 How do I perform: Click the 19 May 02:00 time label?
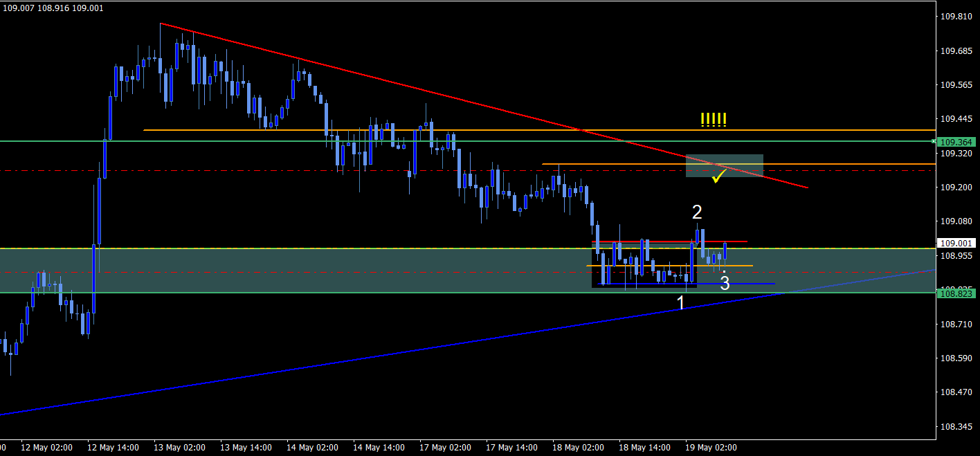pyautogui.click(x=711, y=448)
